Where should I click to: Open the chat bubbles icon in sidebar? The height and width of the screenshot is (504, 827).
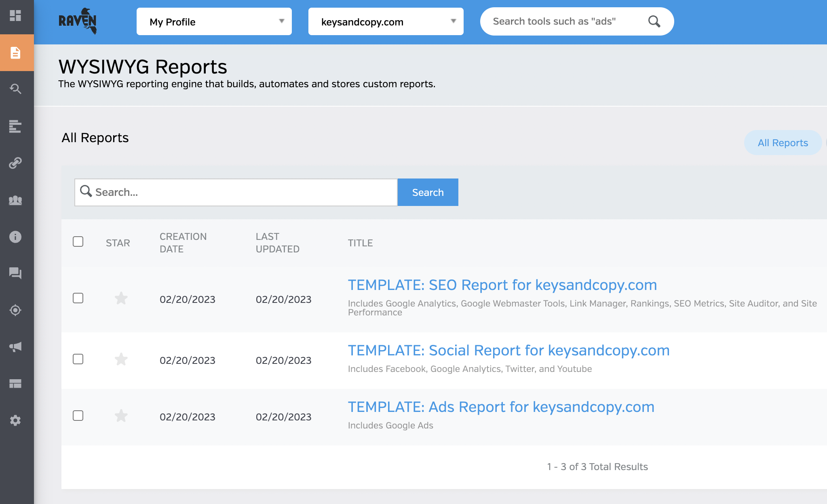[x=15, y=273]
